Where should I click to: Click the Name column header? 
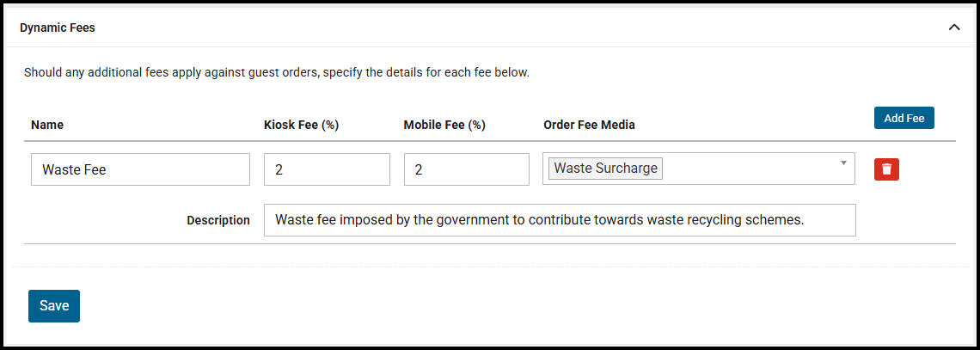[47, 125]
